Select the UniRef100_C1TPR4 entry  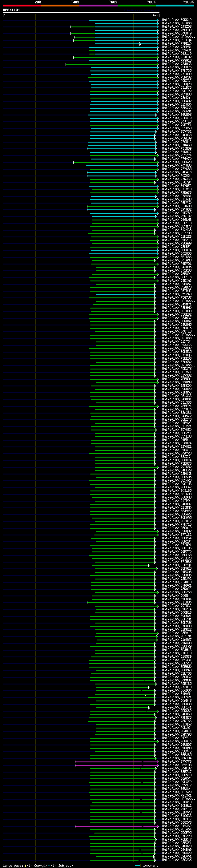pyautogui.click(x=177, y=501)
